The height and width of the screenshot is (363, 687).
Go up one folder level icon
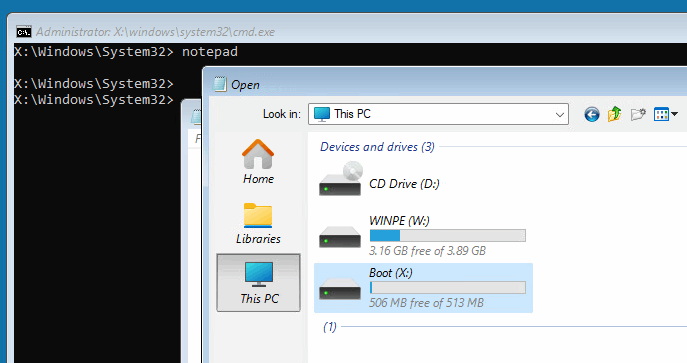tap(614, 114)
